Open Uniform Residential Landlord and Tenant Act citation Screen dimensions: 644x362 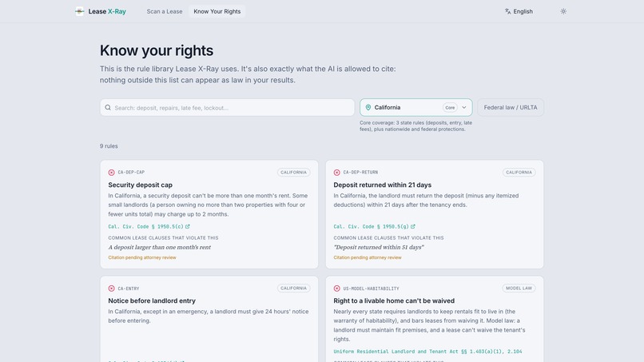[427, 352]
